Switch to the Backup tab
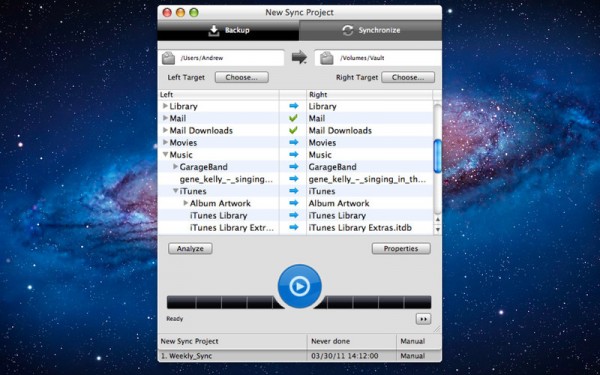Image resolution: width=600 pixels, height=375 pixels. click(x=228, y=30)
